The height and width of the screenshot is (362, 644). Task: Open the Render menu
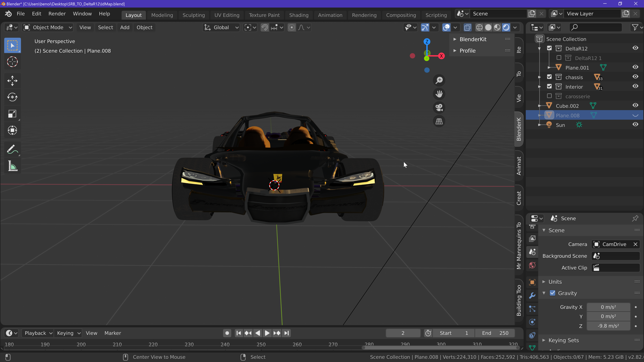tap(57, 14)
